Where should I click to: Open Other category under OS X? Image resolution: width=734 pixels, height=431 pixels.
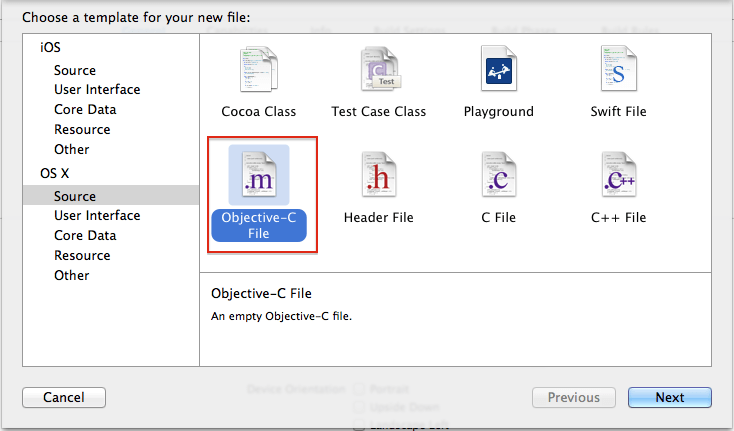[72, 276]
